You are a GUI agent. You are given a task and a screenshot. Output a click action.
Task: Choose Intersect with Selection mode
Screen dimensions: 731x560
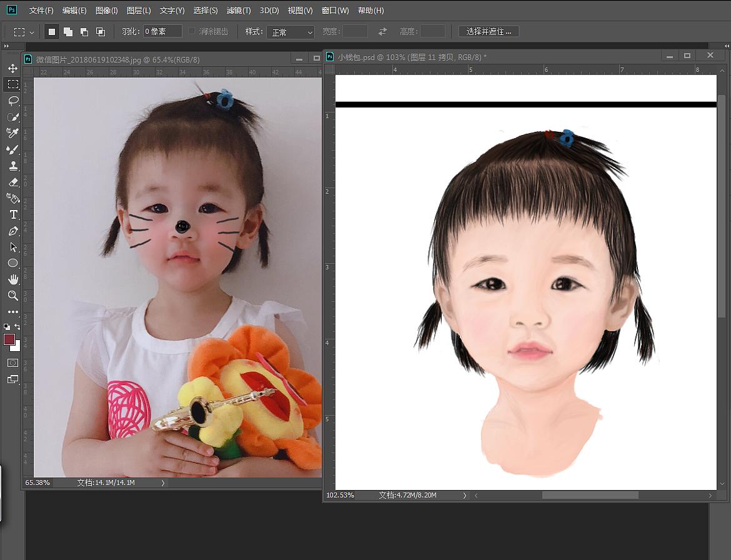coord(100,32)
